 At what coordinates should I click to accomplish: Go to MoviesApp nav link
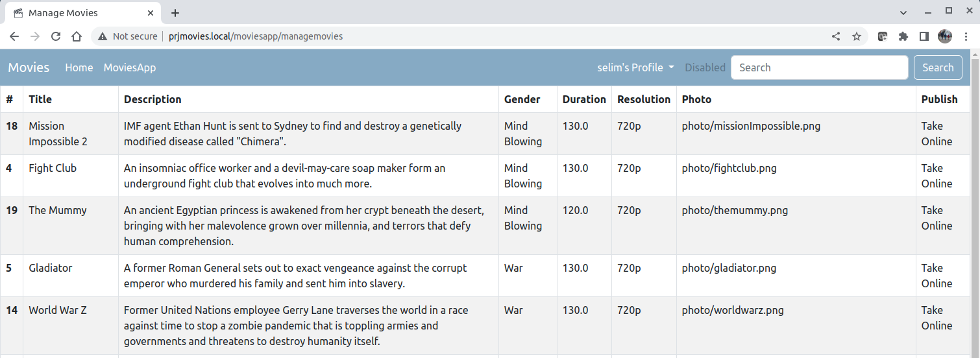pyautogui.click(x=130, y=67)
